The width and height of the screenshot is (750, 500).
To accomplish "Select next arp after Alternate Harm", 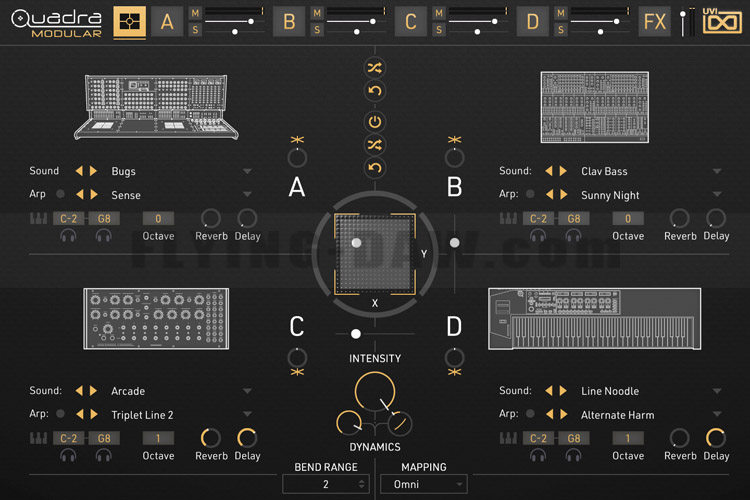I will pyautogui.click(x=564, y=414).
